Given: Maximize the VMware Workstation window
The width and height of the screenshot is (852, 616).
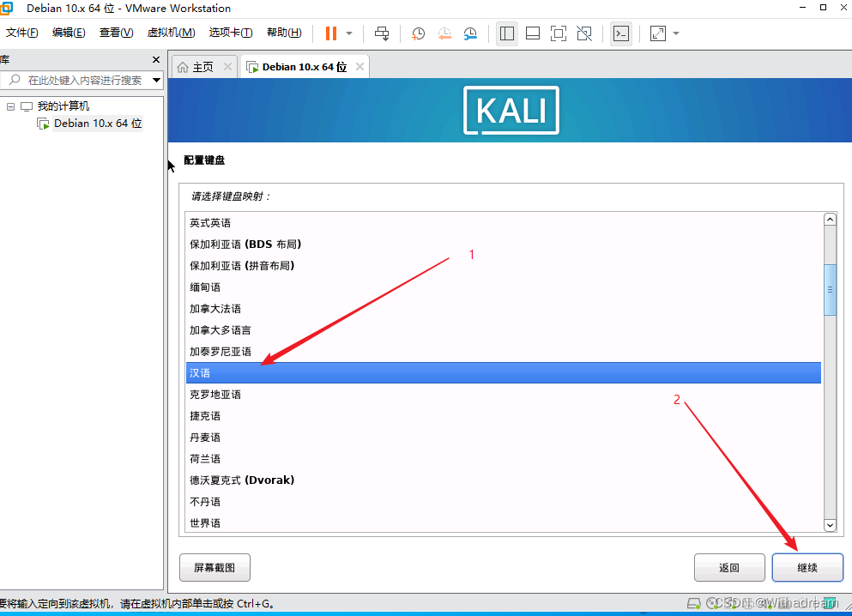Looking at the screenshot, I should (x=823, y=8).
